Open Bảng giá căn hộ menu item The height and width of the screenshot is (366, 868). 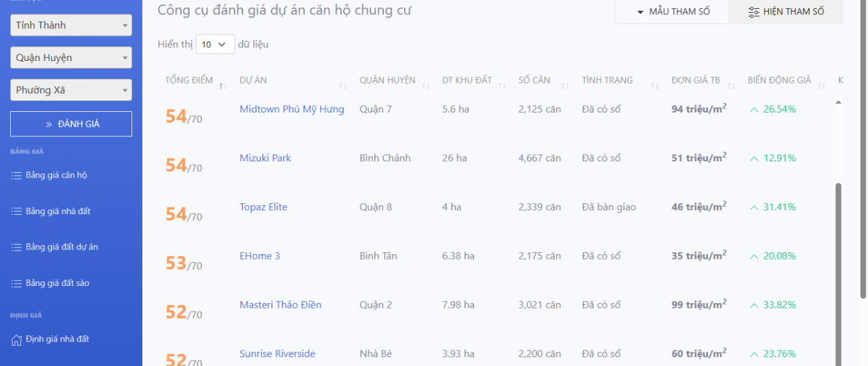[56, 175]
